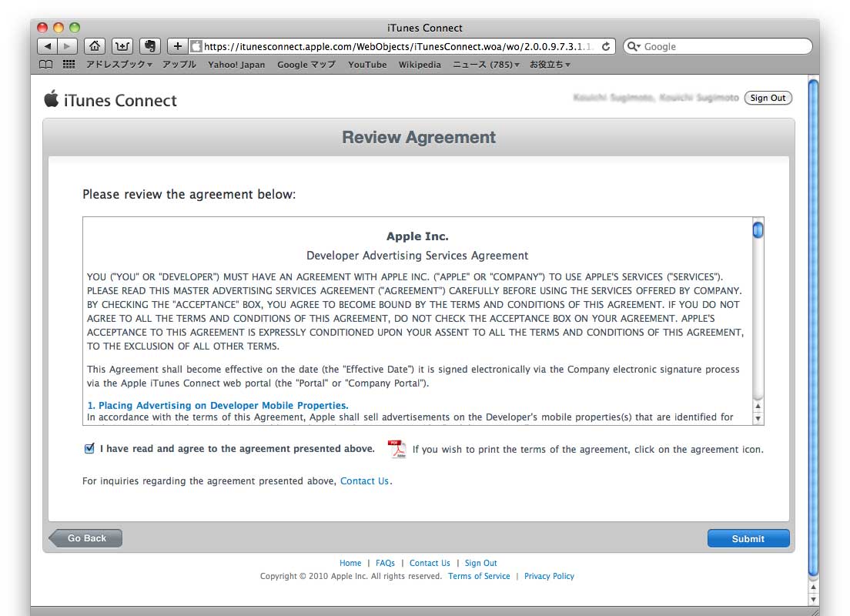
Task: Open the Wikipedia bookmark in bookmarks bar
Action: (x=420, y=65)
